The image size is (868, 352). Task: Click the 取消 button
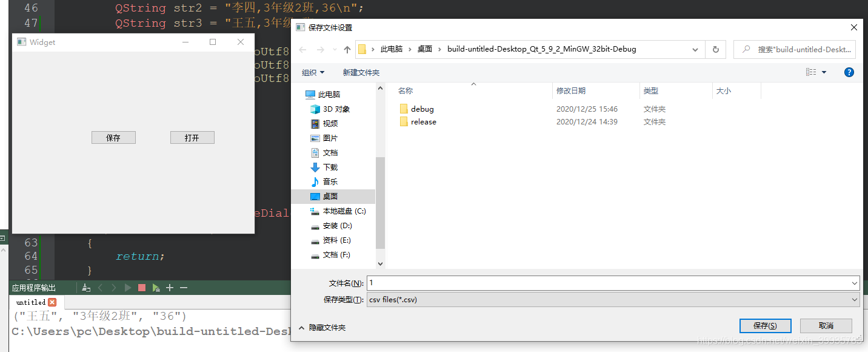coord(826,326)
